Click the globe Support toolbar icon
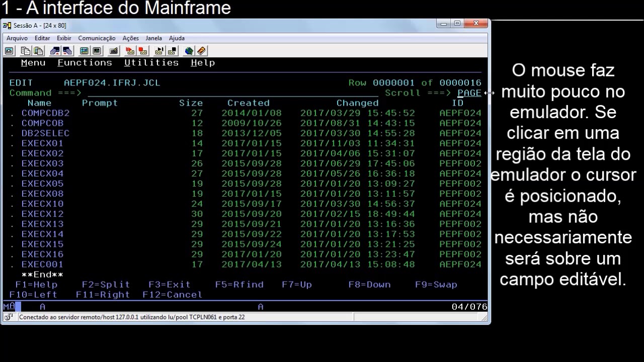Viewport: 644px width, 362px height. (189, 51)
